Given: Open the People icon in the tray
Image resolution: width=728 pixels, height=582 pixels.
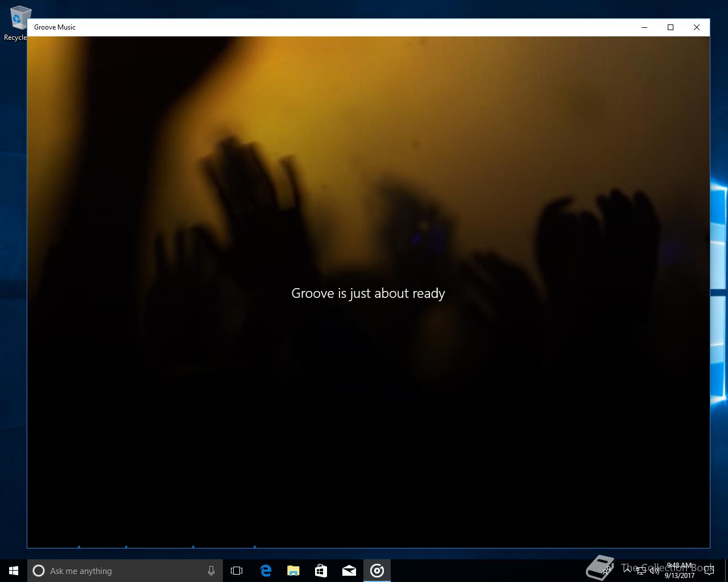Looking at the screenshot, I should (x=606, y=571).
